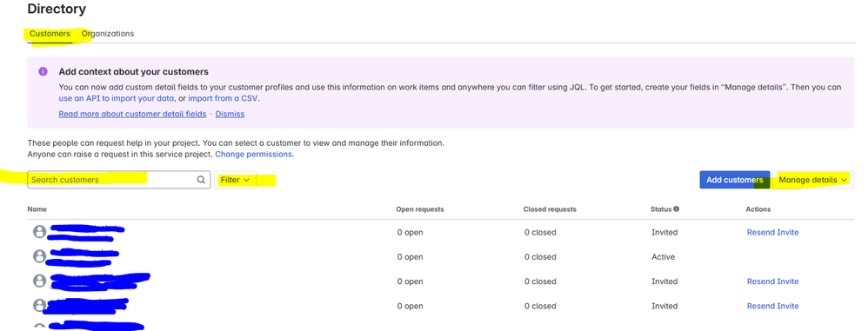The height and width of the screenshot is (331, 868).
Task: Click the first customer's avatar icon
Action: click(x=39, y=232)
